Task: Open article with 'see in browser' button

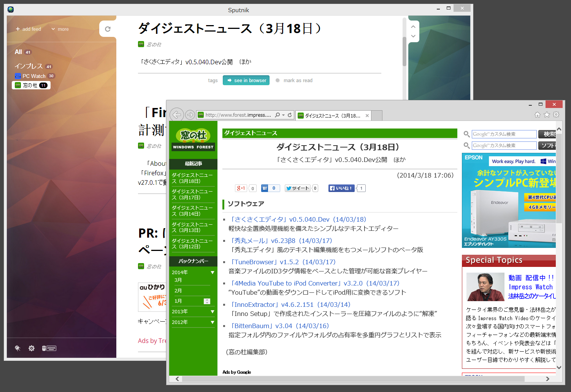Action: coord(246,80)
